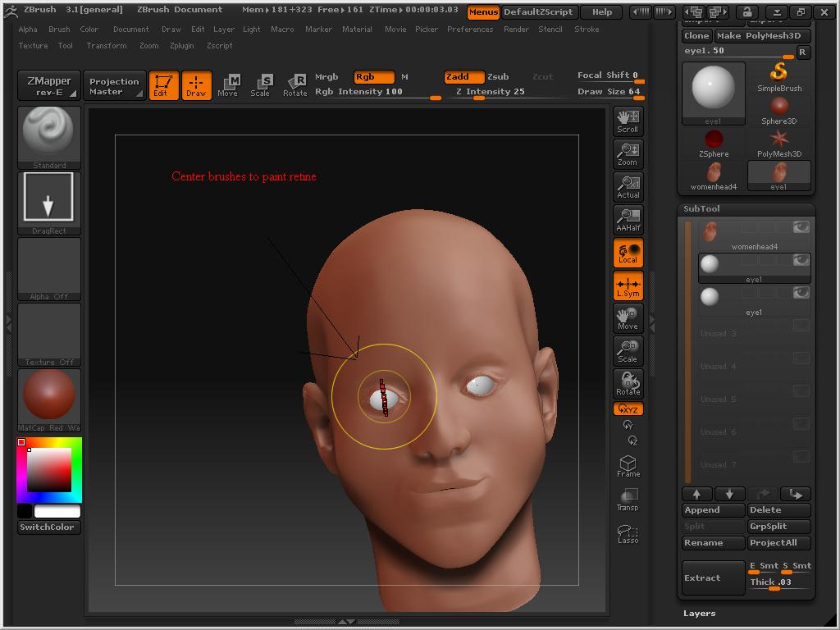840x630 pixels.
Task: Open the Preferences menu
Action: tap(470, 29)
